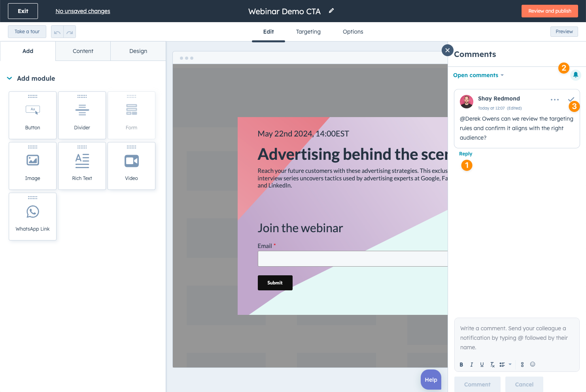Click Reply under Shay Redmond's comment
The width and height of the screenshot is (586, 392).
[x=465, y=154]
